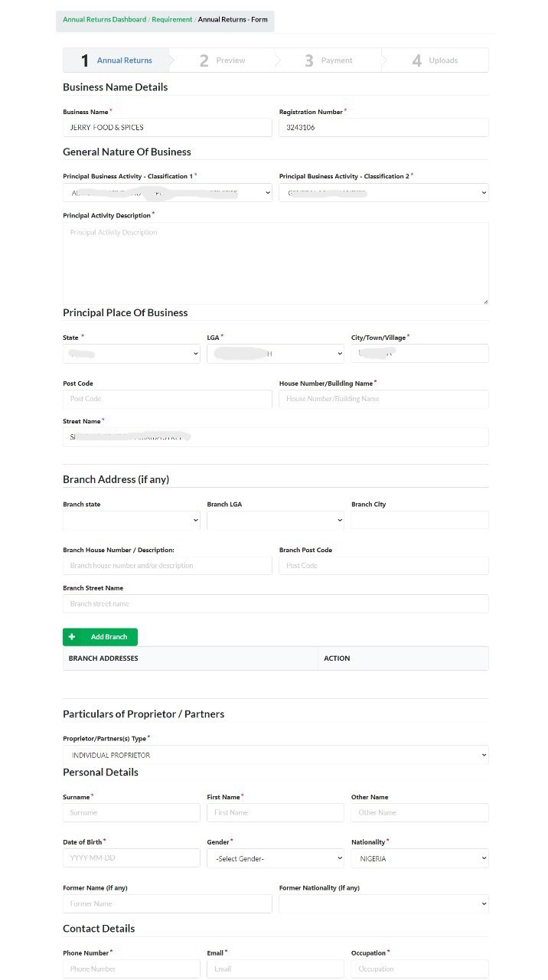Open Principal Business Activity Classification 2 dropdown
548x980 pixels.
(383, 192)
